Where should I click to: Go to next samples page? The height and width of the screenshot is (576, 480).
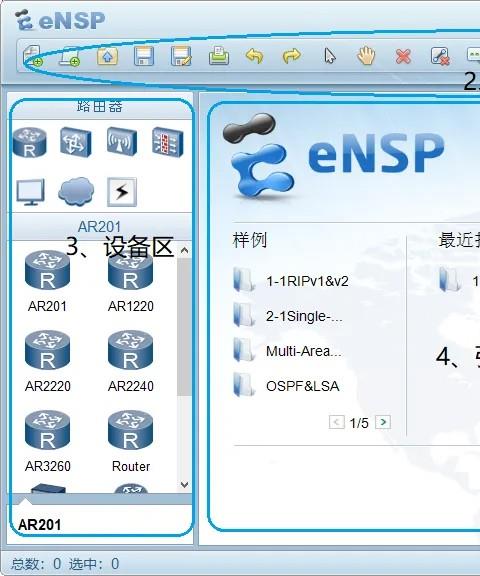click(x=383, y=422)
